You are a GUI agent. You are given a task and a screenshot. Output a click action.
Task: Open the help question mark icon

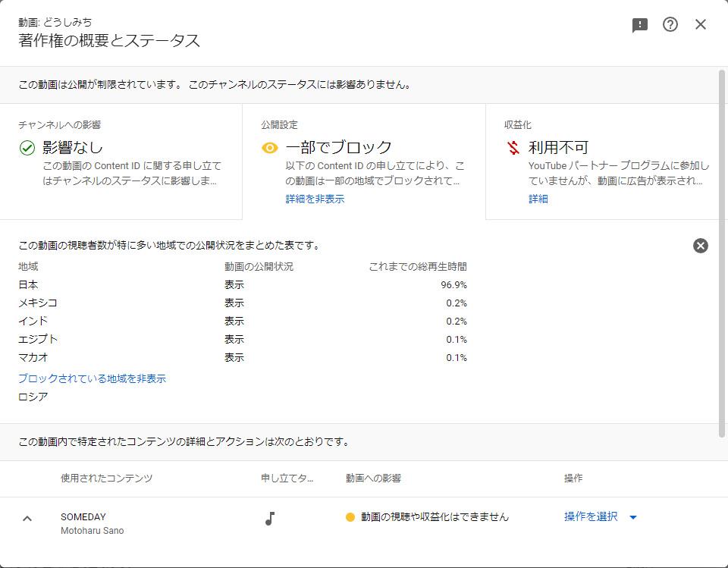(670, 24)
